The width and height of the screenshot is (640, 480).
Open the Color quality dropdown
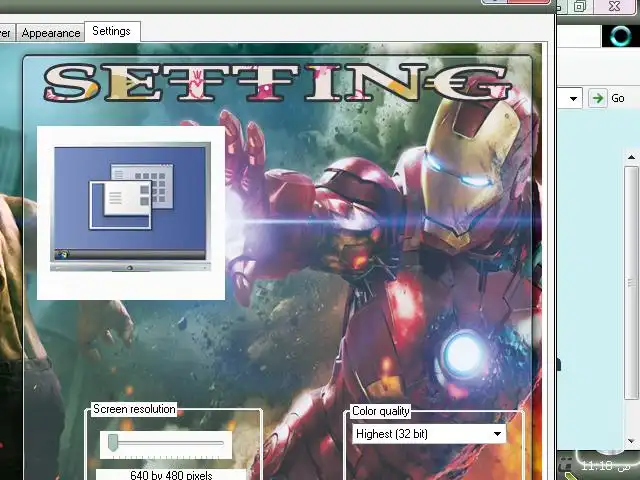pos(429,433)
